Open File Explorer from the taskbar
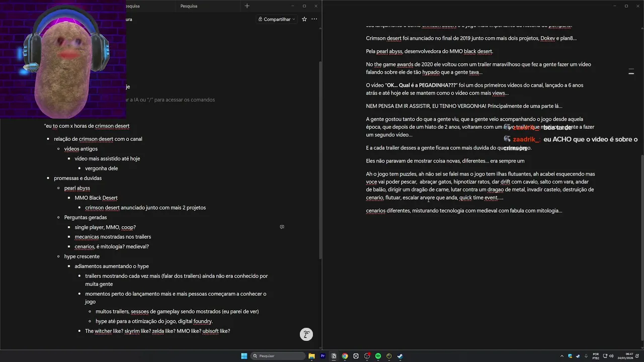 point(312,356)
